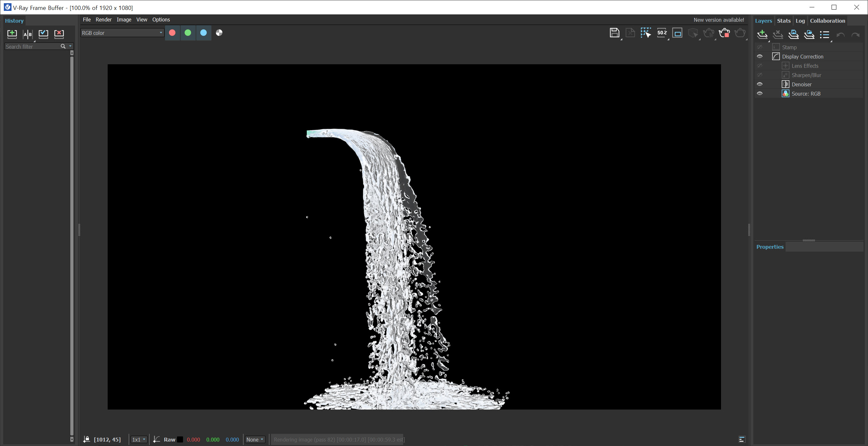
Task: Click the delete history image icon
Action: click(59, 34)
